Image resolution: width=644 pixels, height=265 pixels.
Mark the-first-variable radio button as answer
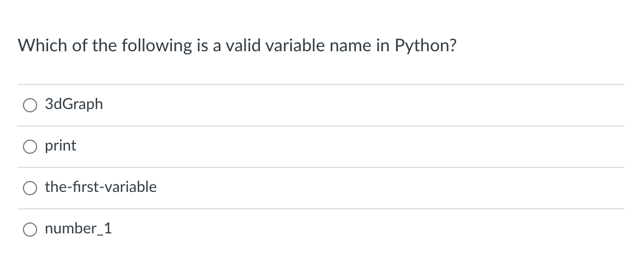click(29, 188)
